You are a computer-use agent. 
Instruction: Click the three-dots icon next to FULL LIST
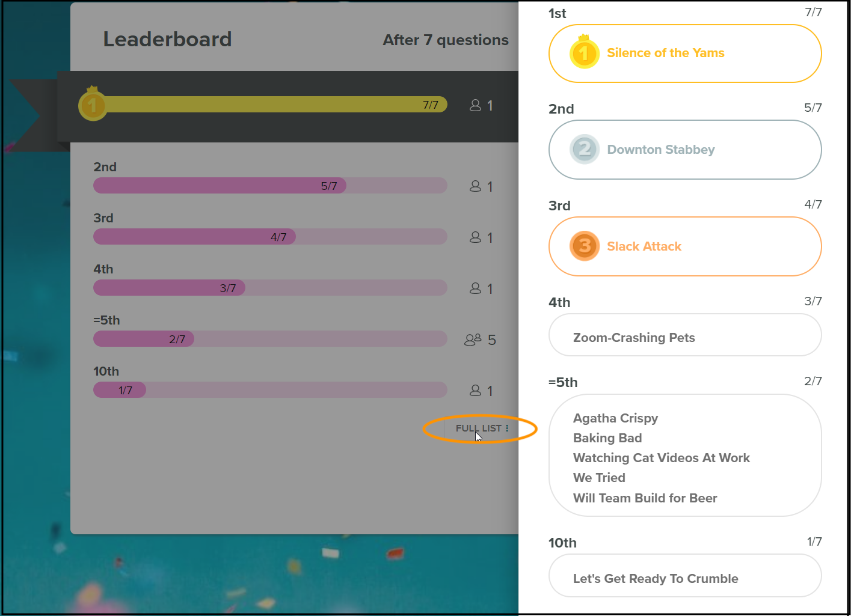[507, 428]
